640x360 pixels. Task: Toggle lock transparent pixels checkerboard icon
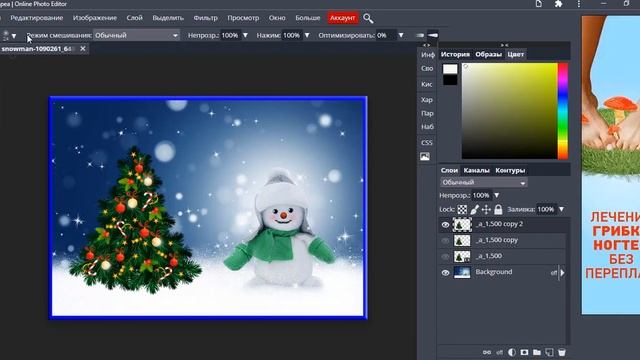(462, 210)
